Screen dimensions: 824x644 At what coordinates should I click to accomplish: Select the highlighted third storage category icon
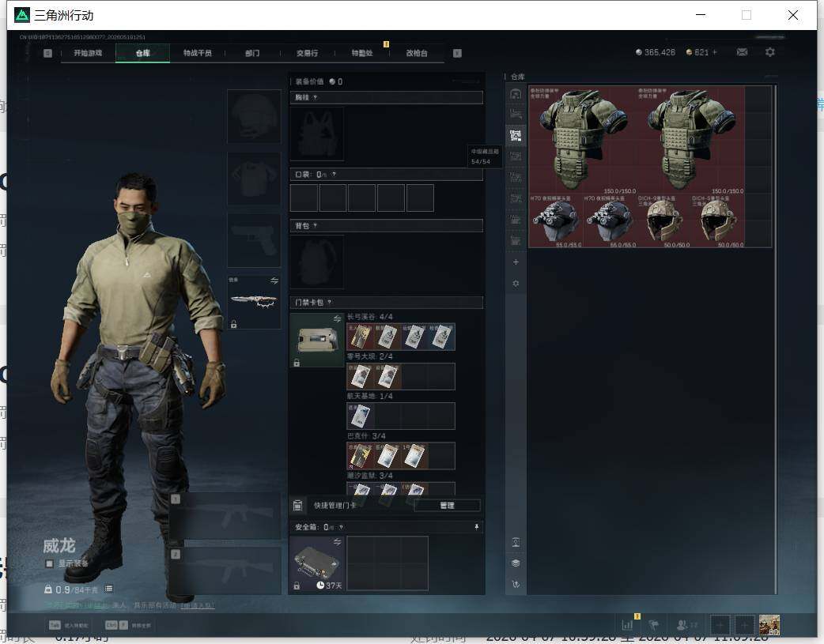pyautogui.click(x=516, y=136)
